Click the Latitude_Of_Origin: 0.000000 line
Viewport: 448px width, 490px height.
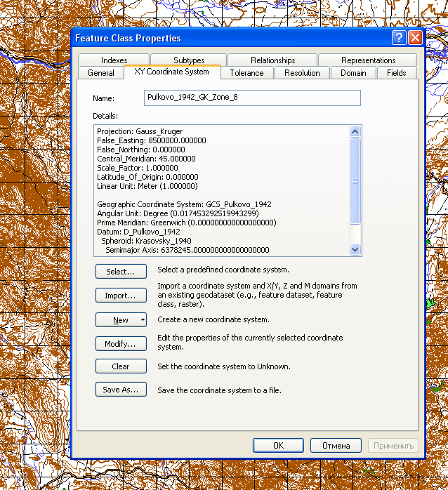147,177
